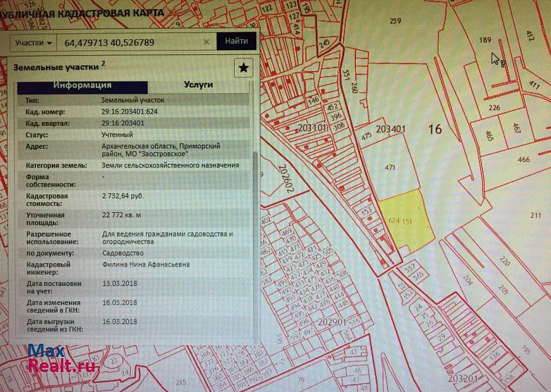The height and width of the screenshot is (392, 551).
Task: Select parcel 466 on the map
Action: (523, 160)
